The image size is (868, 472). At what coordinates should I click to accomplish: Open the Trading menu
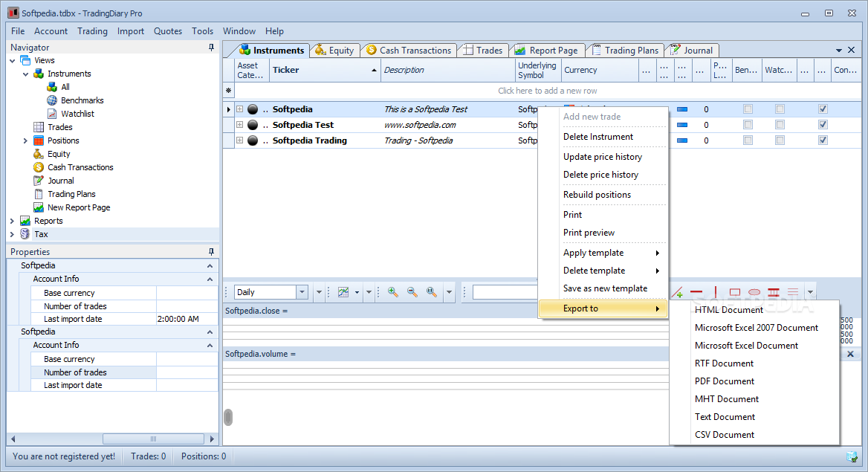92,31
